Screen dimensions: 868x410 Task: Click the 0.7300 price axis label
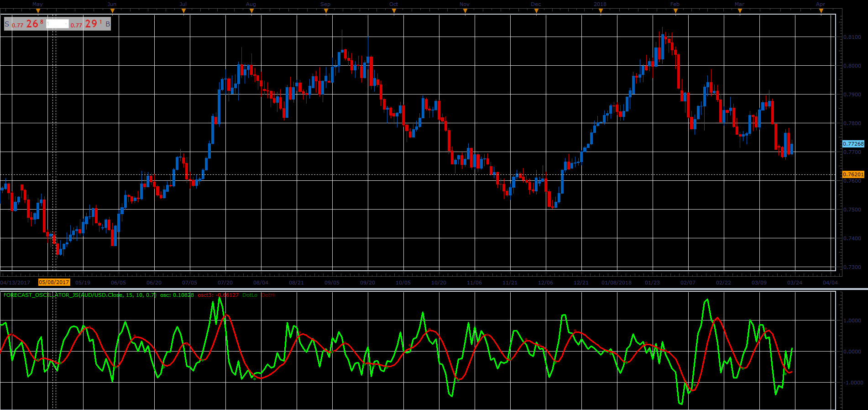point(852,267)
